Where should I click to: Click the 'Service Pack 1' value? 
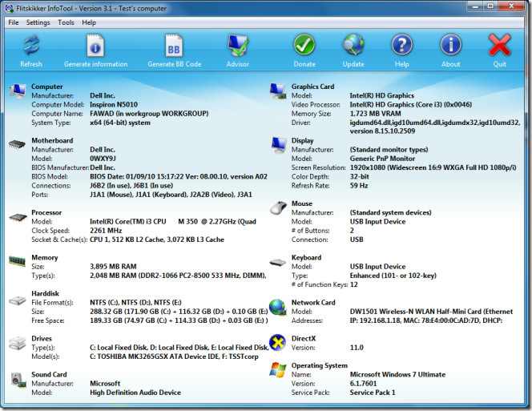coord(373,393)
